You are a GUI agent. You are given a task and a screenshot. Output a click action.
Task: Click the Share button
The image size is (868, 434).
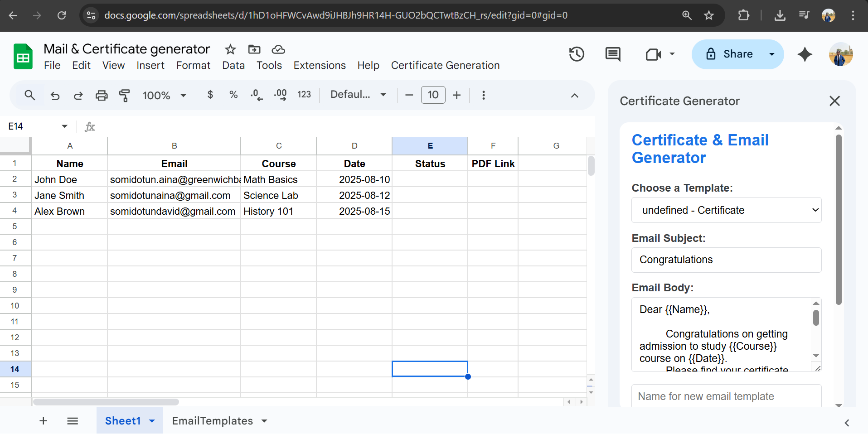[x=728, y=54]
